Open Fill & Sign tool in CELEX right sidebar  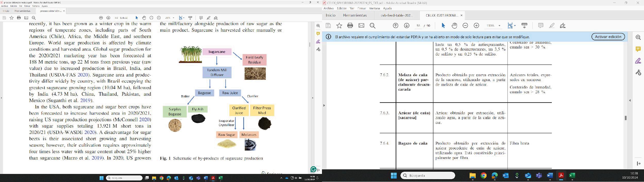[638, 61]
